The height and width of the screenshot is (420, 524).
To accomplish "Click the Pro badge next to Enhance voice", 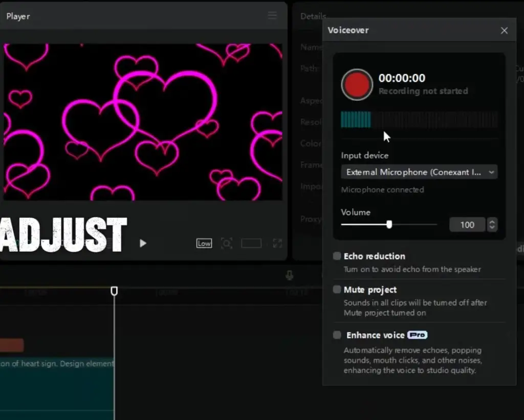I will [417, 335].
